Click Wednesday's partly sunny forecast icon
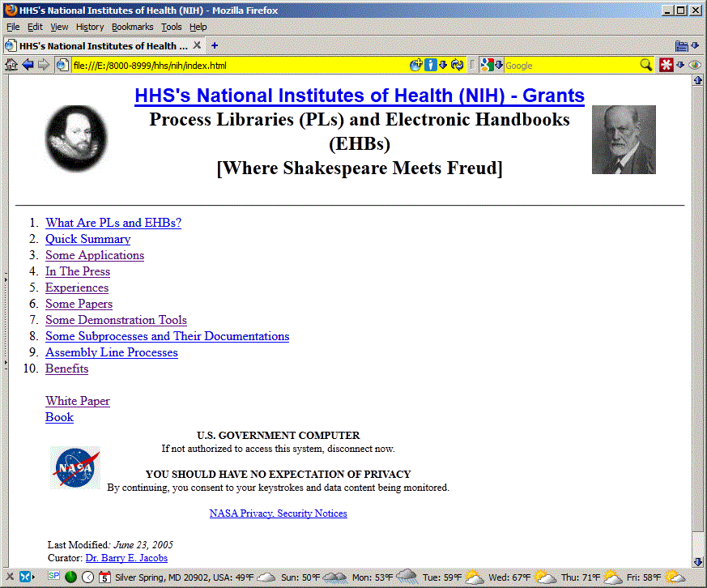The height and width of the screenshot is (588, 707). click(x=545, y=577)
